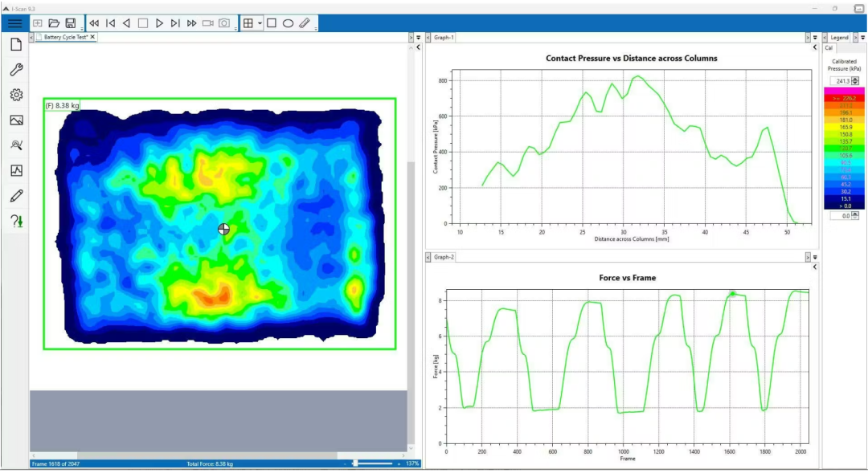Click the Cal button in Legend panel
The image size is (868, 473).
pos(829,48)
